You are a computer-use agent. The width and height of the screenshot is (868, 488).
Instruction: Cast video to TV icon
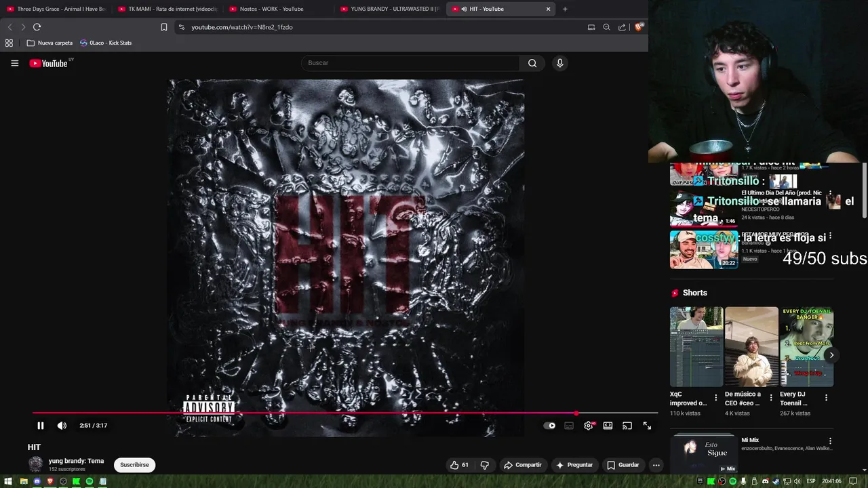click(x=627, y=426)
